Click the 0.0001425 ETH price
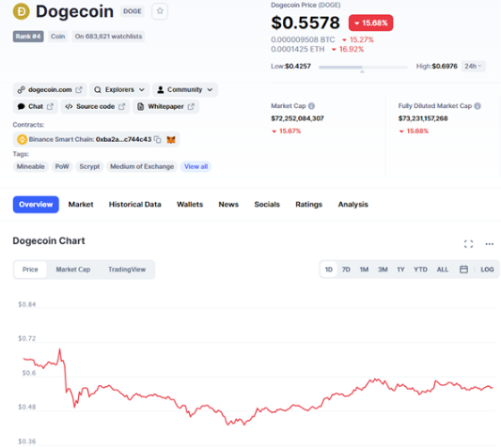This screenshot has height=448, width=501. [298, 49]
